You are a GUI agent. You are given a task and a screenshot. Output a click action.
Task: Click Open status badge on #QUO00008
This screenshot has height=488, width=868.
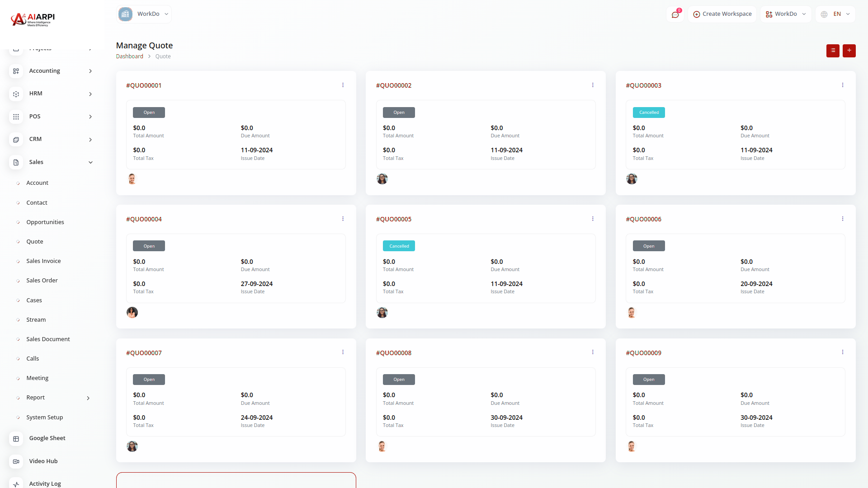[x=399, y=380]
